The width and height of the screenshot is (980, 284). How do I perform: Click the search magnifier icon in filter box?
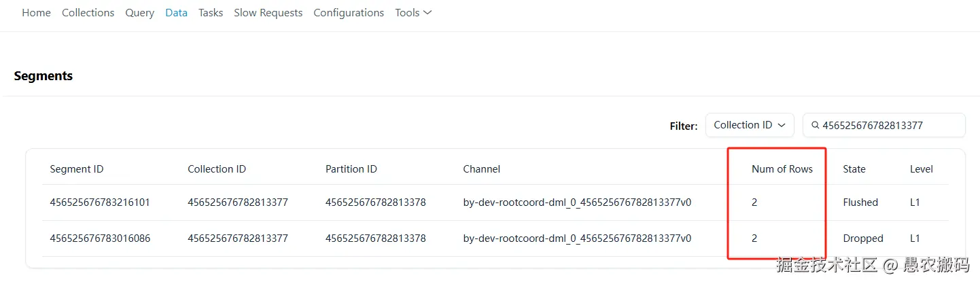tap(815, 126)
